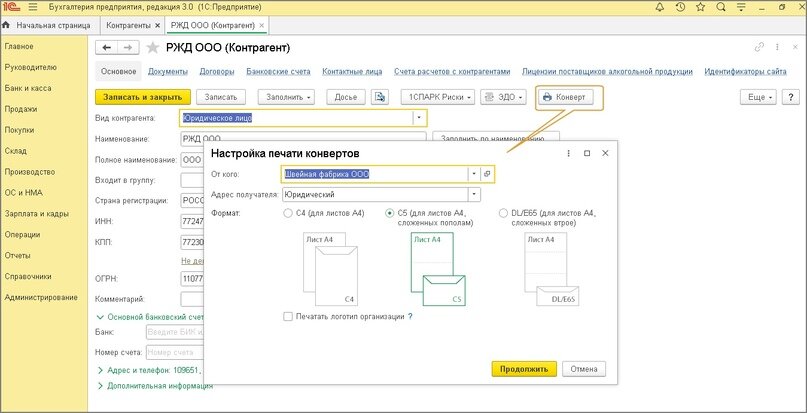The image size is (807, 413).
Task: Open Счета расчетов с контрагентами tab
Action: 452,72
